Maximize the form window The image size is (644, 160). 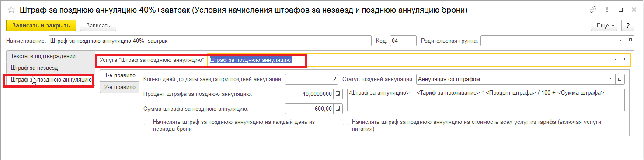(x=620, y=10)
